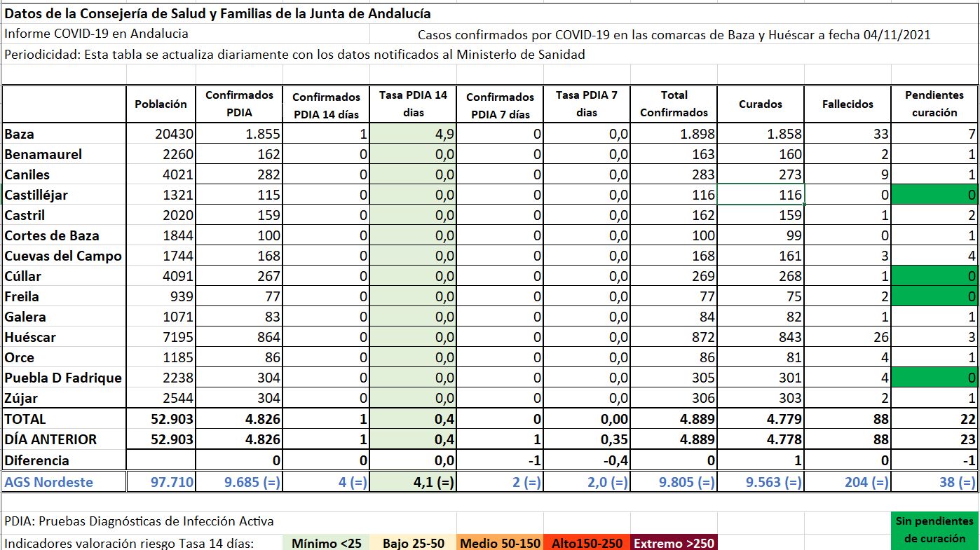980x550 pixels.
Task: Select the Medio 50-150 legend cell
Action: 500,543
